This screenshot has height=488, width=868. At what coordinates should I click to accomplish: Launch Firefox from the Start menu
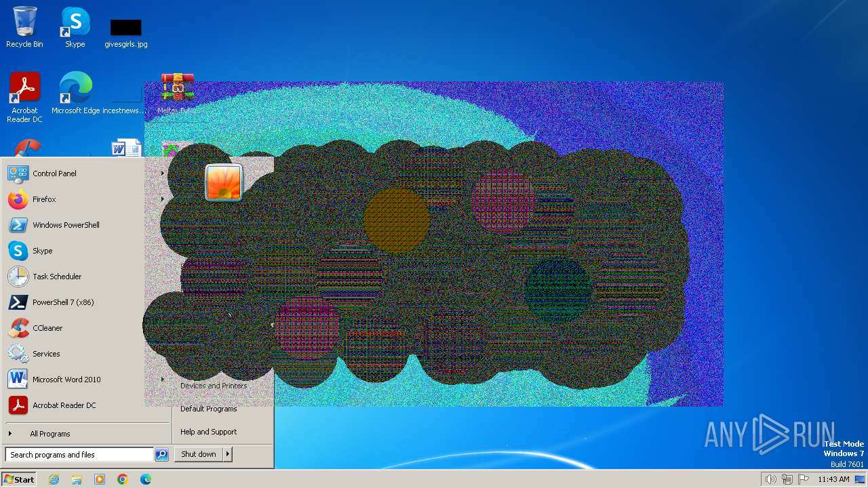(86, 199)
